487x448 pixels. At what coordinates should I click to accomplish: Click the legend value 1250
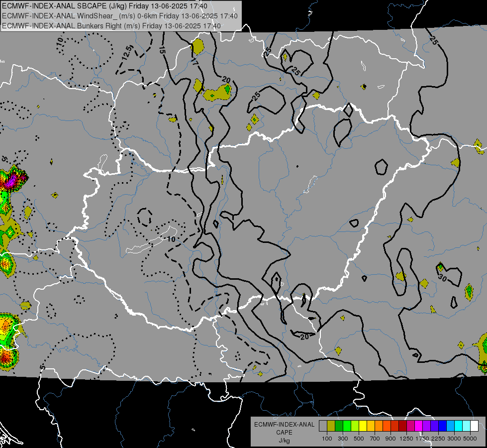pos(406,439)
